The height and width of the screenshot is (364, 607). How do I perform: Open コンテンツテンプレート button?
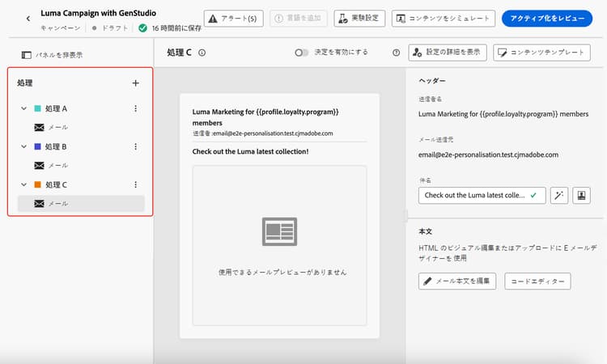542,53
